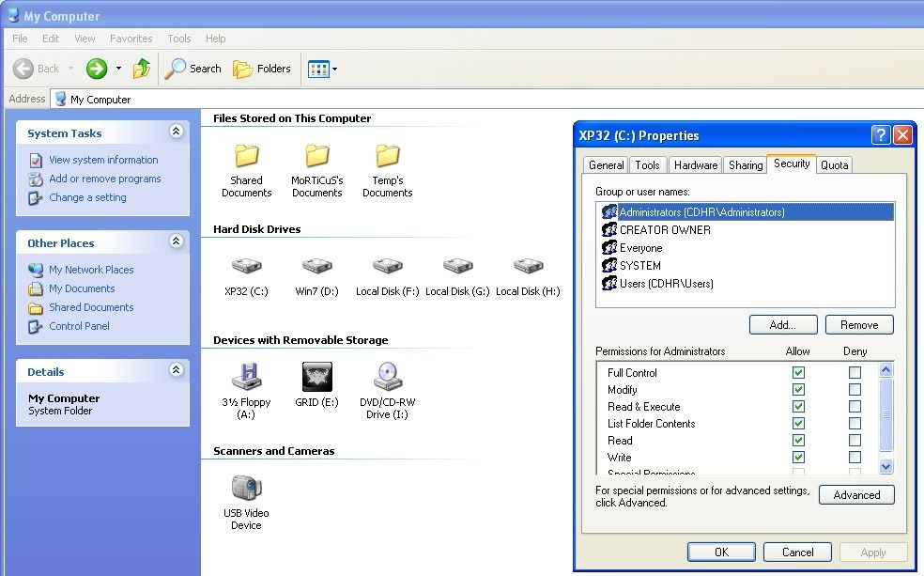The height and width of the screenshot is (576, 924).
Task: Open the Back button history dropdown arrow
Action: coord(70,69)
